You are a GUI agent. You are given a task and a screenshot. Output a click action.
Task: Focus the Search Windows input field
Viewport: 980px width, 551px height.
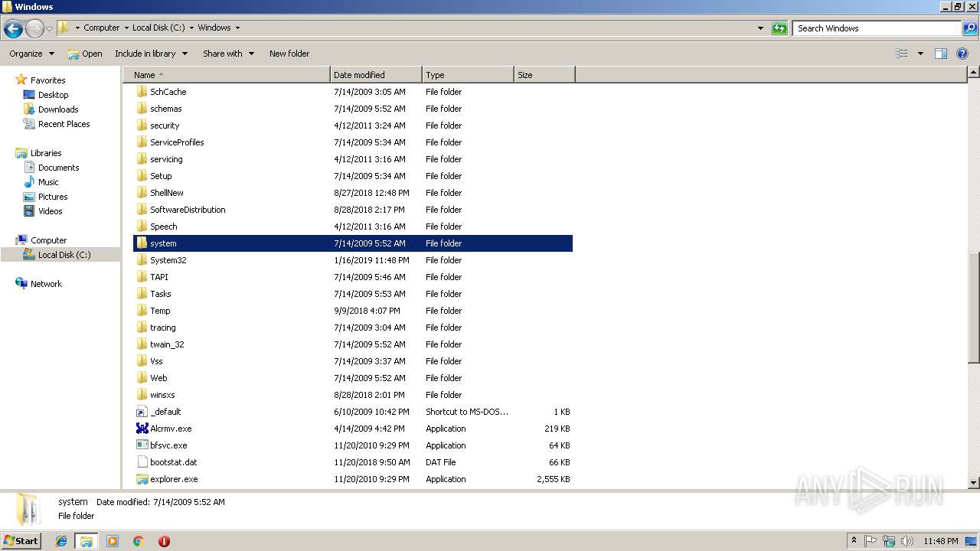coord(877,28)
